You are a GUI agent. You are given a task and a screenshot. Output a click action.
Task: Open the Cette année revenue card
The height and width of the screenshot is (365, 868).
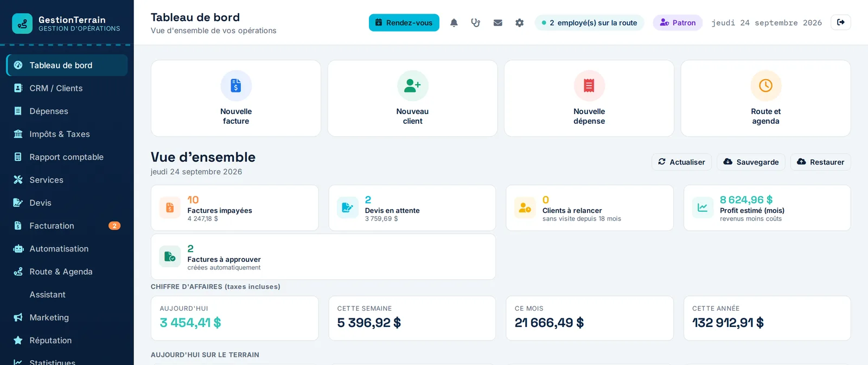767,318
